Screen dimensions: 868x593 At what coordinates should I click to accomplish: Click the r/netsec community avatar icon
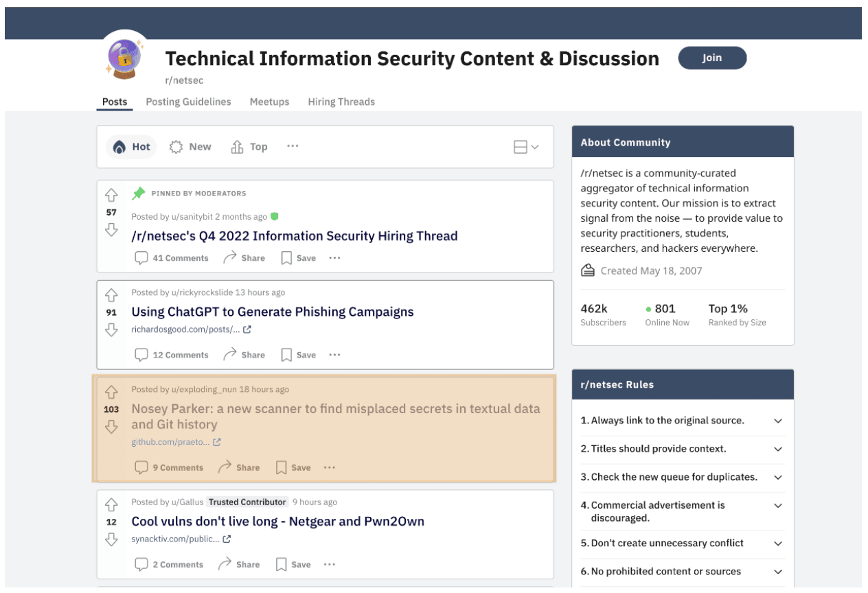tap(125, 57)
